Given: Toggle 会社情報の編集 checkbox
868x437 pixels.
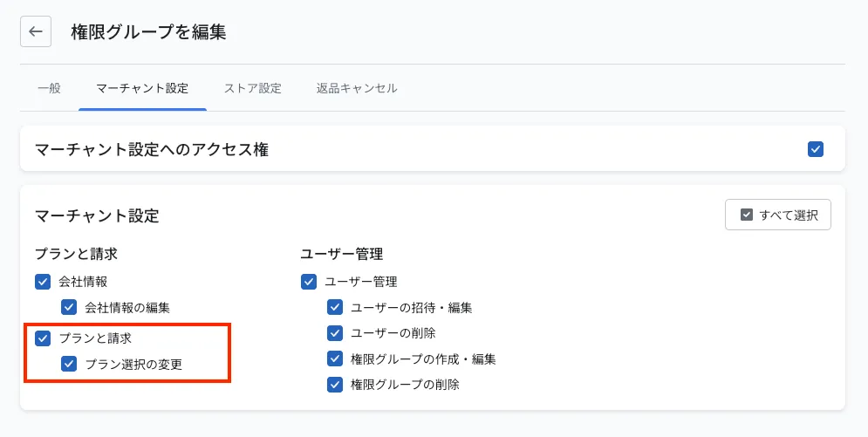Looking at the screenshot, I should pyautogui.click(x=69, y=307).
